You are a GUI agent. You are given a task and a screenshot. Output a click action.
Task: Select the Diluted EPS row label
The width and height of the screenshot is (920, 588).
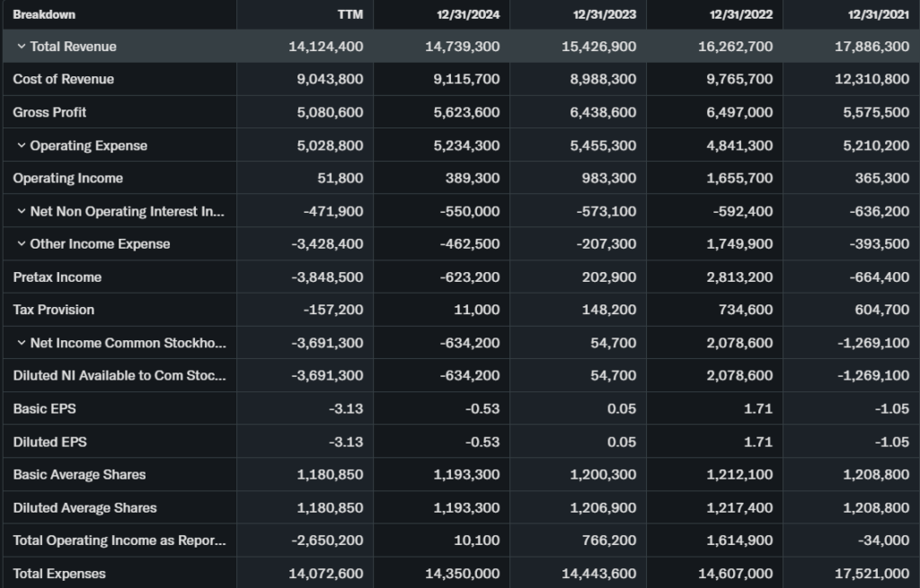[49, 442]
